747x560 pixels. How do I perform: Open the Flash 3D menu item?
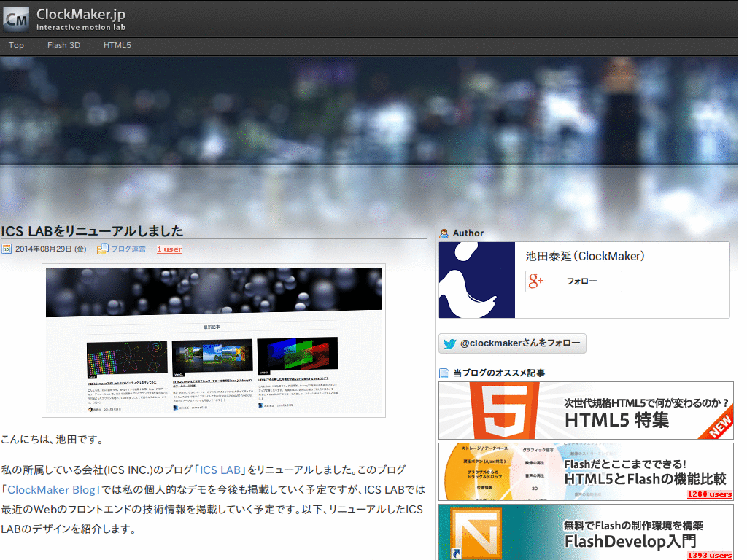(x=64, y=45)
